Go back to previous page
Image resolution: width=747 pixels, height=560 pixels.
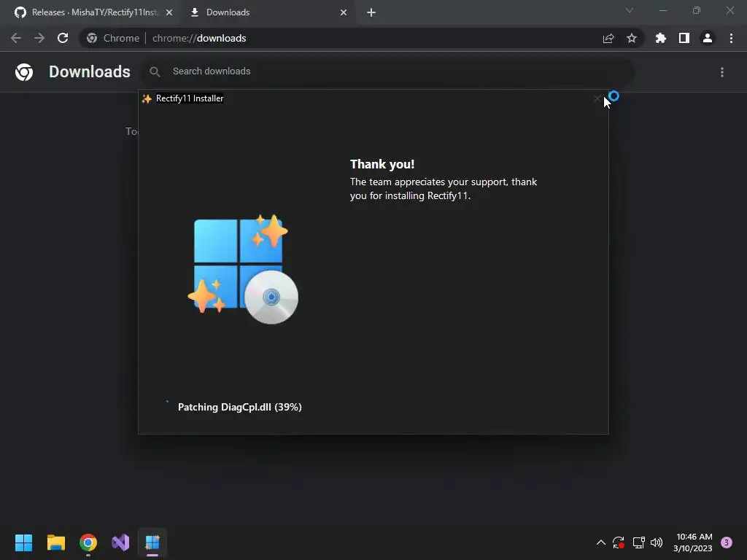16,38
